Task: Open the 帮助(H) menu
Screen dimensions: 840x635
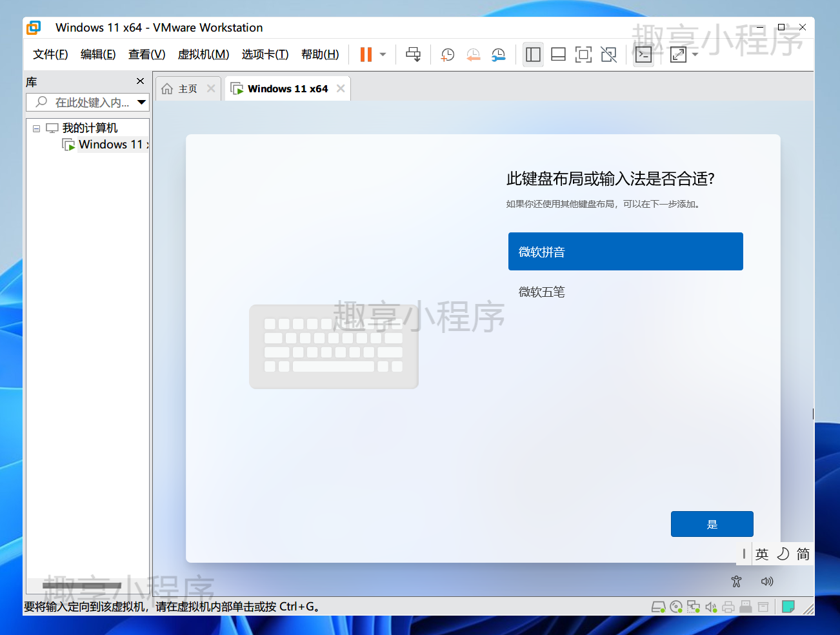Action: (320, 54)
